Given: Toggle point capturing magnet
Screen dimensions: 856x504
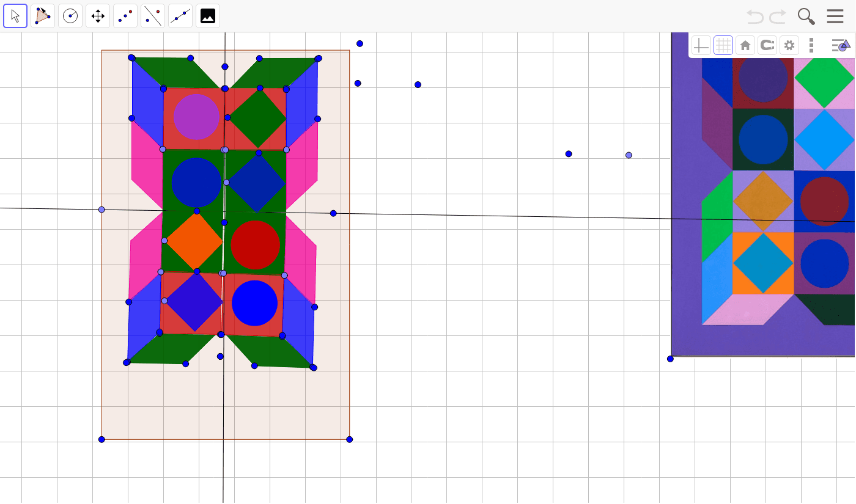Looking at the screenshot, I should click(767, 45).
